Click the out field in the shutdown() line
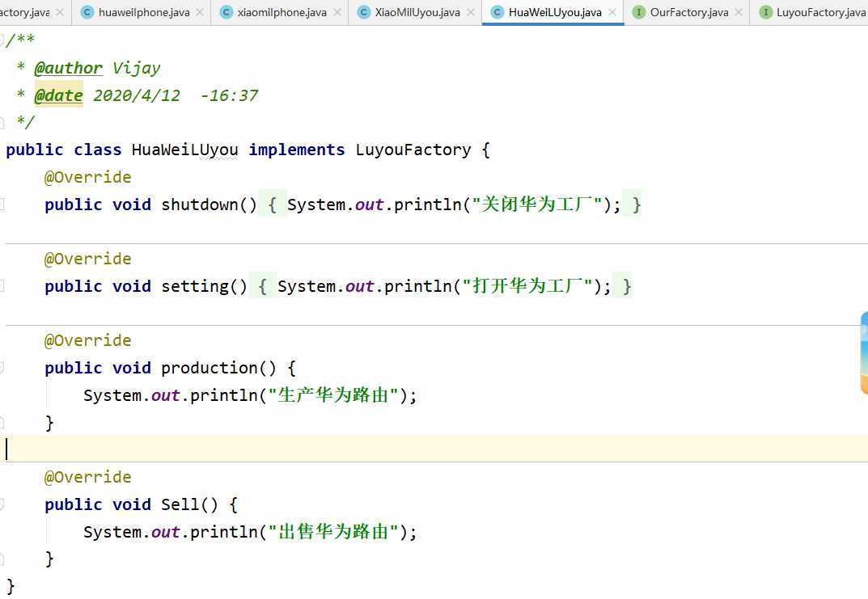 coord(369,205)
